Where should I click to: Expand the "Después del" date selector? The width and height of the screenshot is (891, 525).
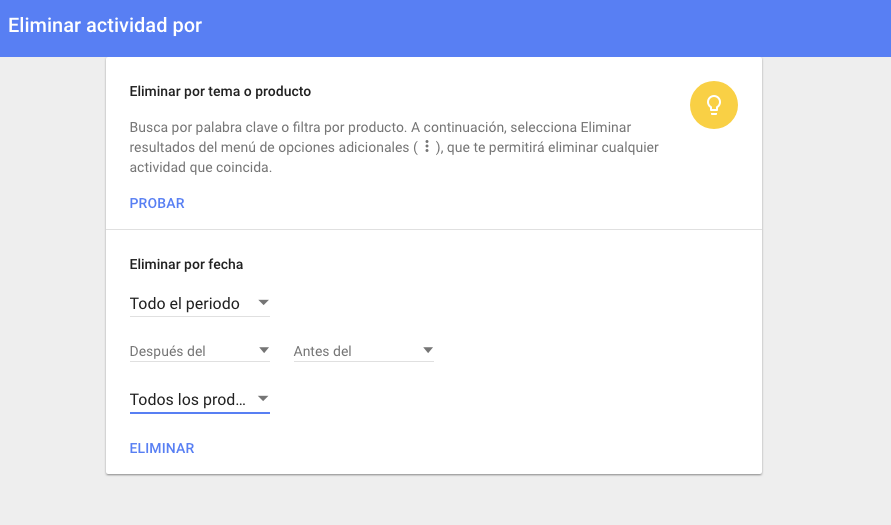(199, 351)
